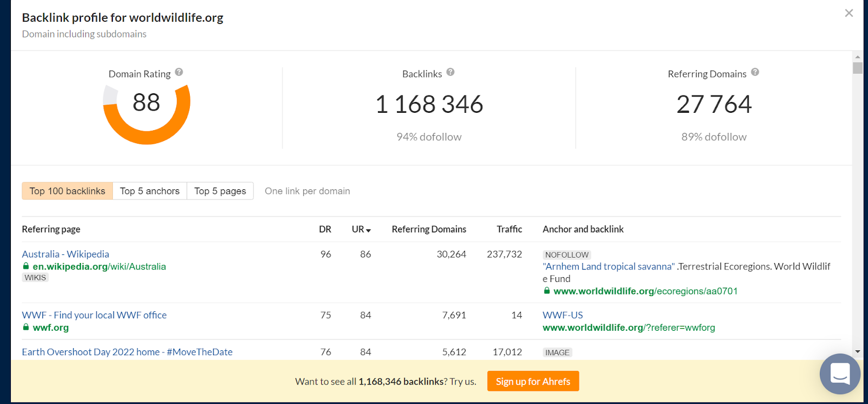The width and height of the screenshot is (868, 404).
Task: Click the vertical scrollbar thumb
Action: point(858,68)
